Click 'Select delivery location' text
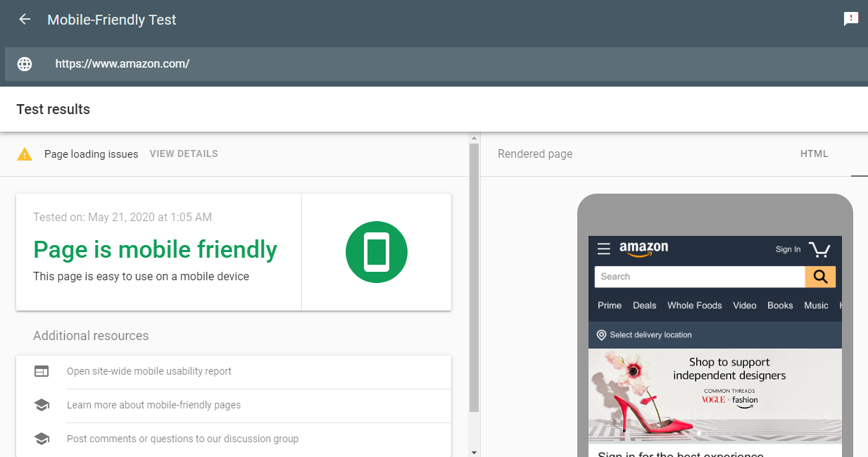The height and width of the screenshot is (457, 868). [x=651, y=335]
